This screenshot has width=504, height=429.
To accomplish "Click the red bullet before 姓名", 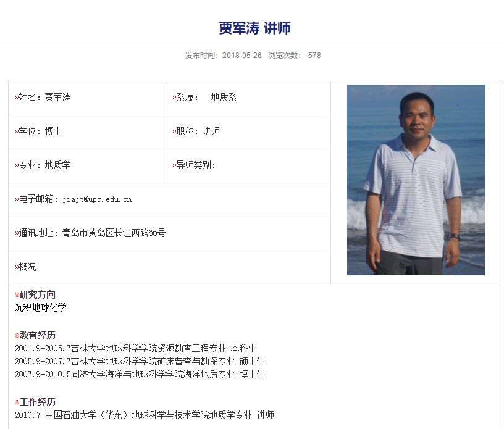I will [x=17, y=98].
